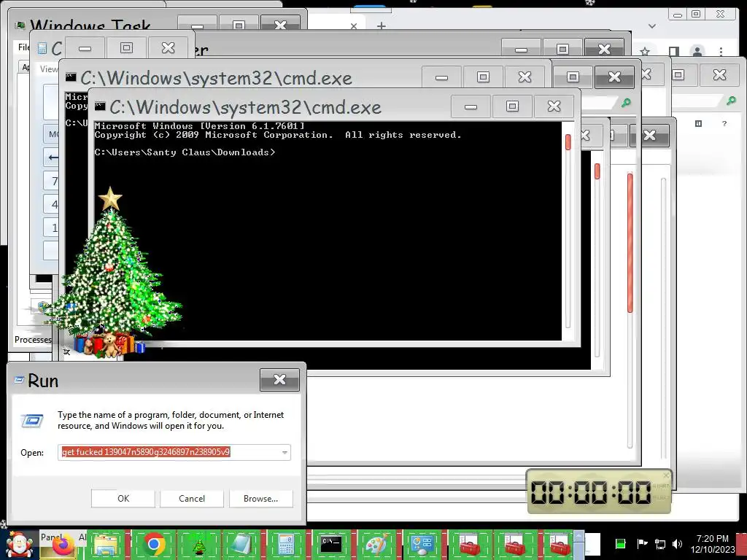Click Browse... in the Run dialog

click(x=260, y=499)
